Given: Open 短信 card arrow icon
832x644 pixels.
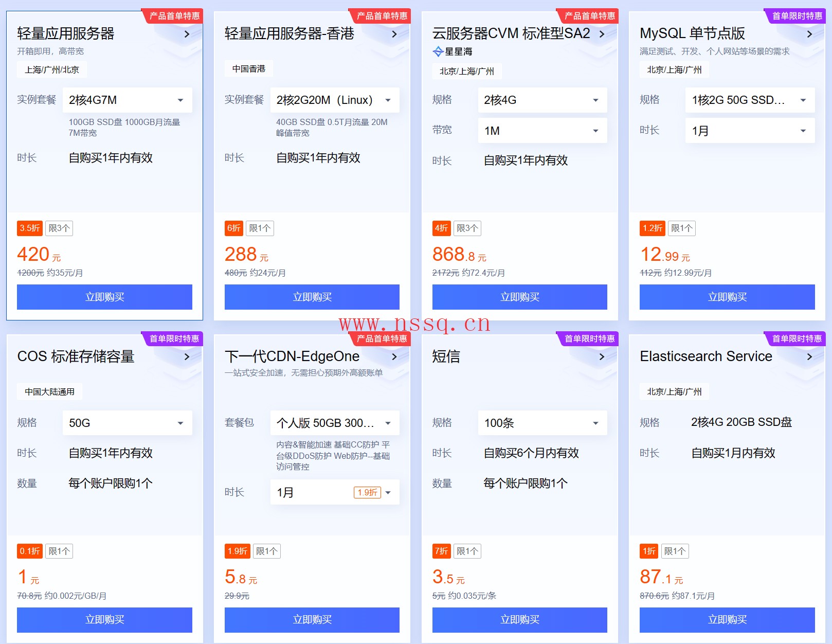Looking at the screenshot, I should point(602,356).
